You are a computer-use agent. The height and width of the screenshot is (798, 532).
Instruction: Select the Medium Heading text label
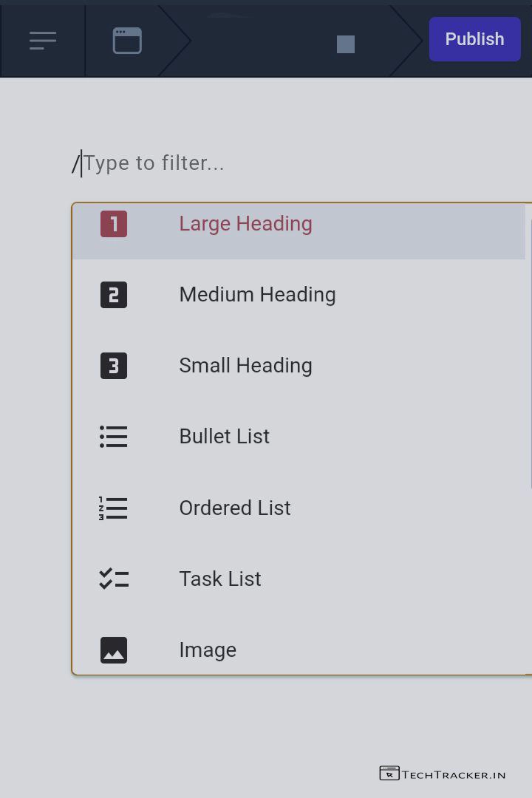click(257, 295)
